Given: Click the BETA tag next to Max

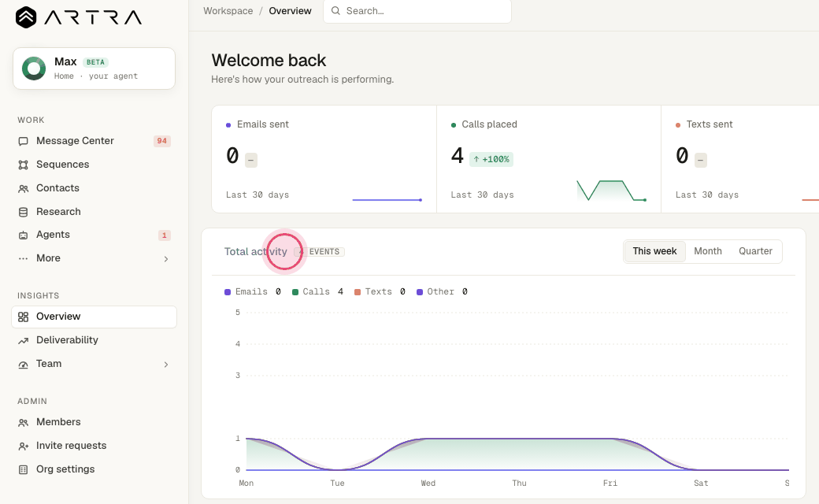Looking at the screenshot, I should [95, 62].
